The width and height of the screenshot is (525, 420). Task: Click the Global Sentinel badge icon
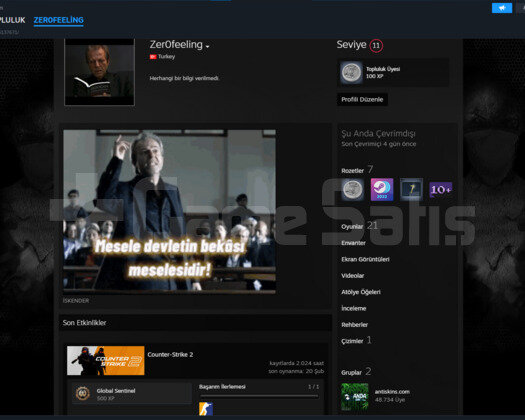(82, 394)
